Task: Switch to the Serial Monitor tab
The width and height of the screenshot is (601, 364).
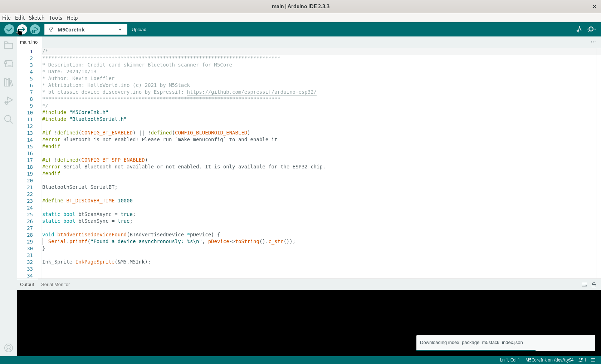Action: tap(55, 285)
